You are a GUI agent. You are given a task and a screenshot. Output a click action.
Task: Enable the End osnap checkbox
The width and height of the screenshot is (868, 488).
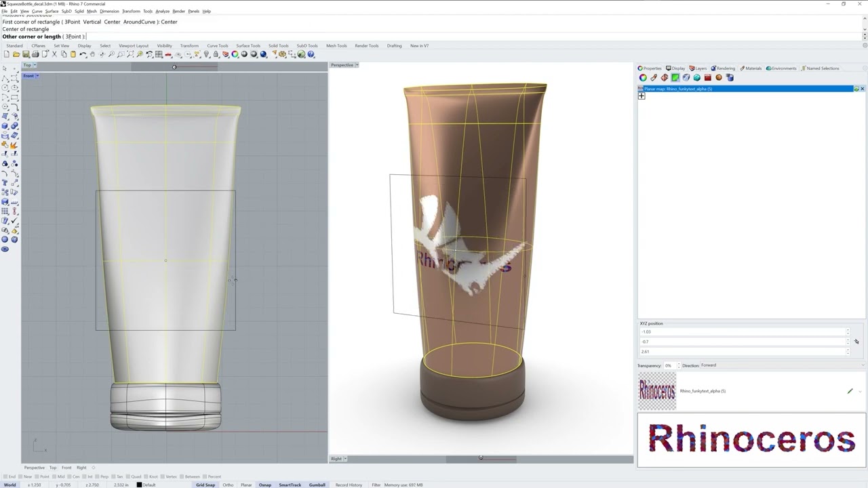(x=5, y=476)
